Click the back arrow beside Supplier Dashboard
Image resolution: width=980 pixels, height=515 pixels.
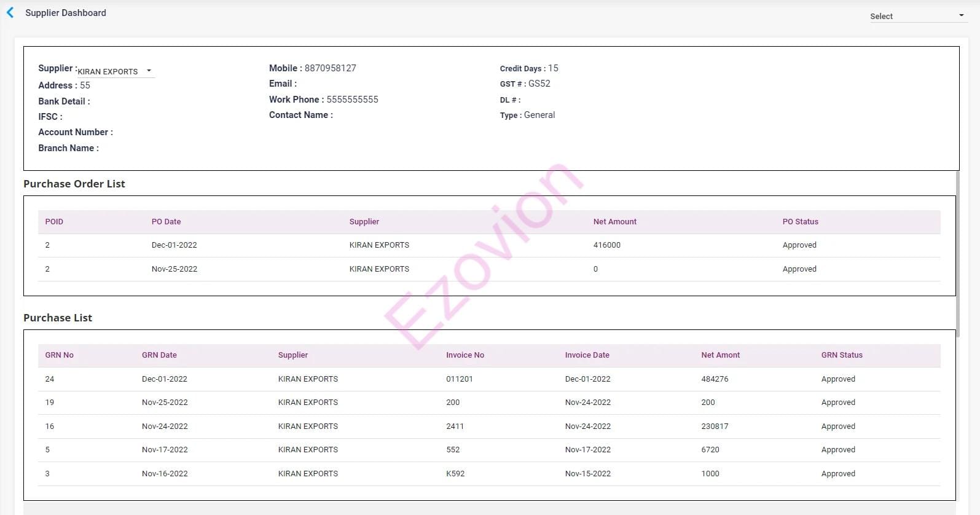(10, 13)
